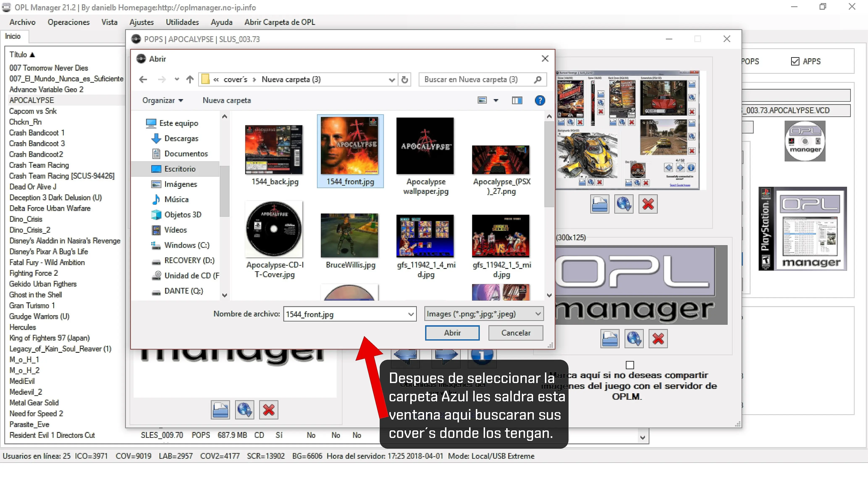Click the globe download icon under the 300x125 logo
This screenshot has width=868, height=488.
click(634, 338)
